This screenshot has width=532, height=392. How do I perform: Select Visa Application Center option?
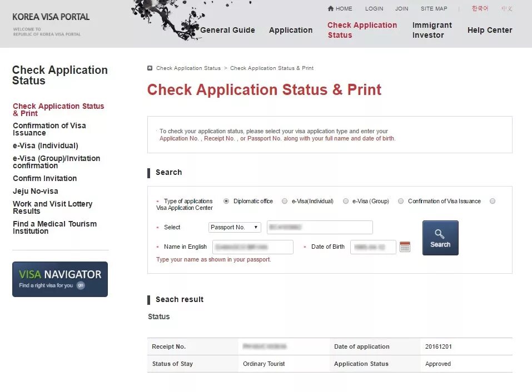pos(493,201)
